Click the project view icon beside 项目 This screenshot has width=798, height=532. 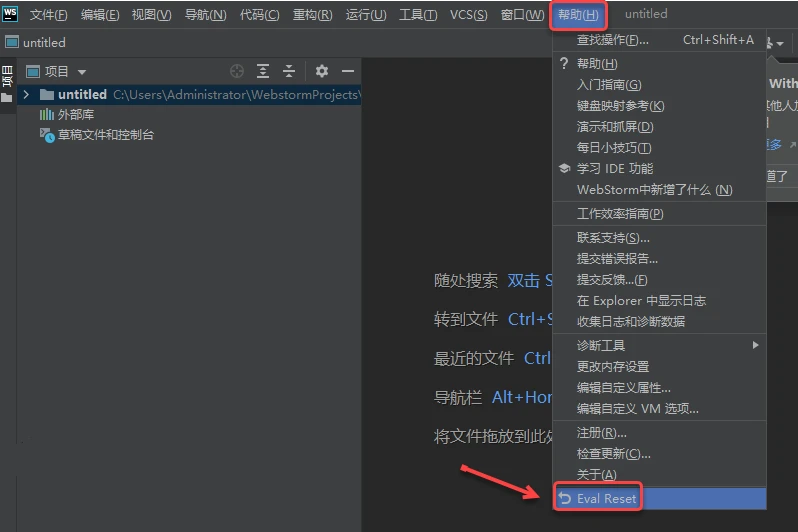tap(33, 71)
